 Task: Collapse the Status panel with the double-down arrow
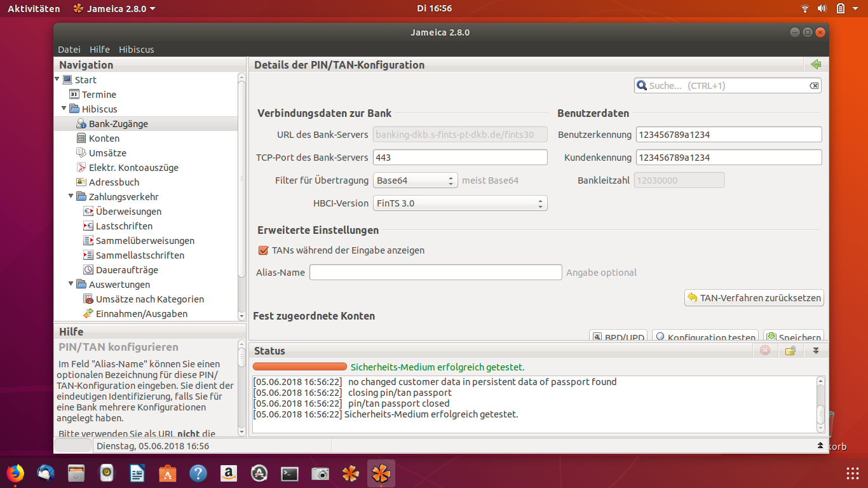[x=817, y=351]
